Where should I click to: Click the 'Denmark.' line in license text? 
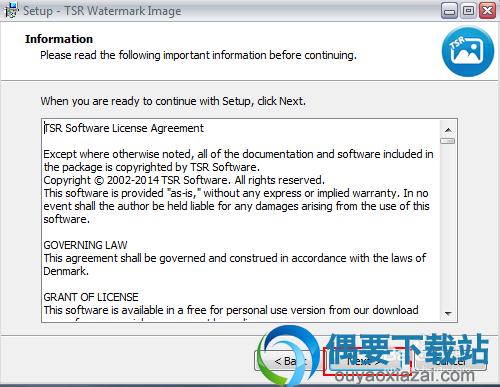point(66,271)
